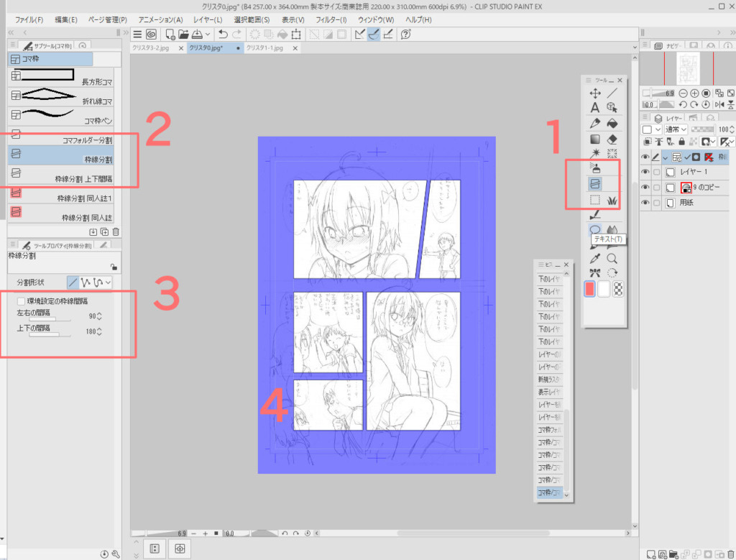Open the 編集(E) menu
Image resolution: width=736 pixels, height=560 pixels.
click(x=66, y=19)
